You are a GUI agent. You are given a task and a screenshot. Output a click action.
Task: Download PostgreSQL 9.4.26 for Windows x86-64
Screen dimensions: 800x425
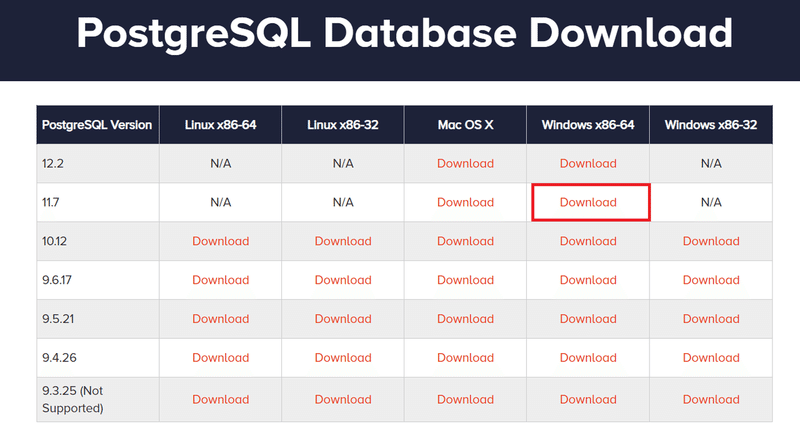[x=588, y=358]
